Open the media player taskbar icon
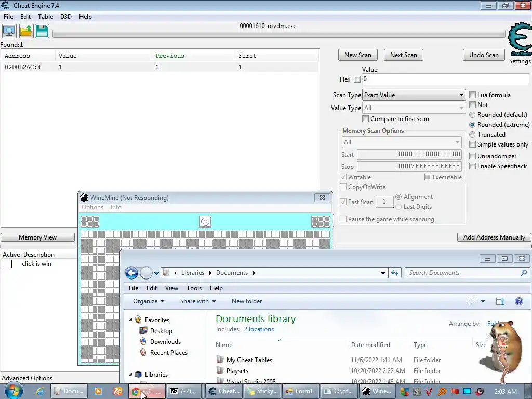 tap(98, 391)
